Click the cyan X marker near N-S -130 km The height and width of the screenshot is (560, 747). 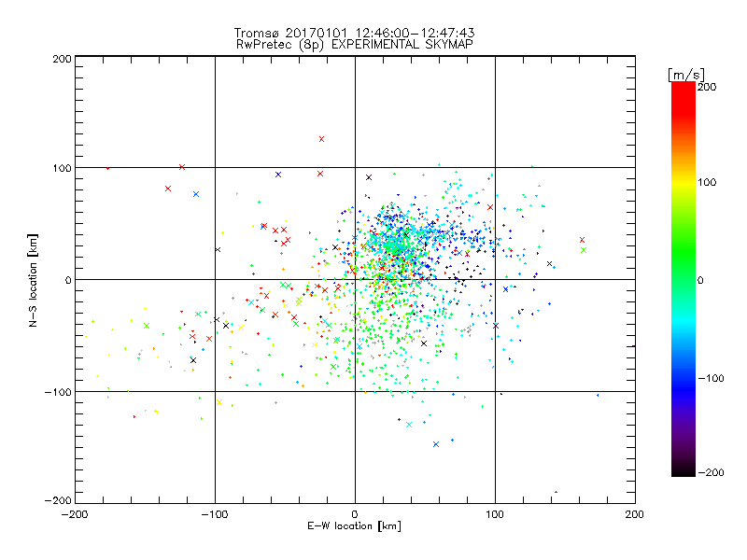[x=409, y=425]
